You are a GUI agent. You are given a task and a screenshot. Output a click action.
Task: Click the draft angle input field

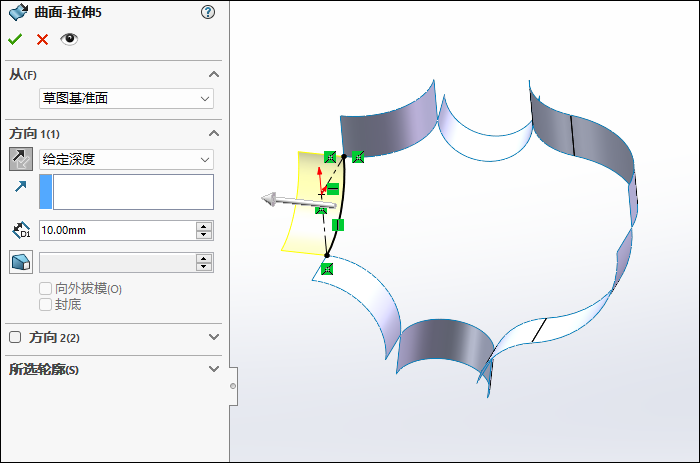pyautogui.click(x=117, y=263)
